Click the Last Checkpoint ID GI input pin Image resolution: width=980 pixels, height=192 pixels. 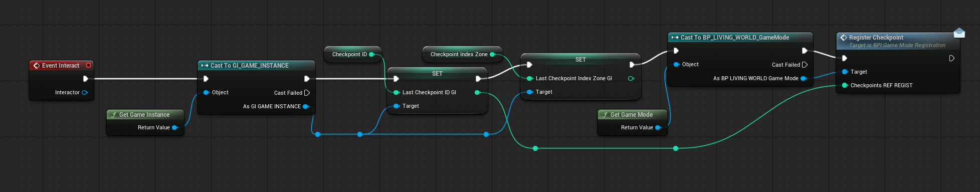(396, 92)
